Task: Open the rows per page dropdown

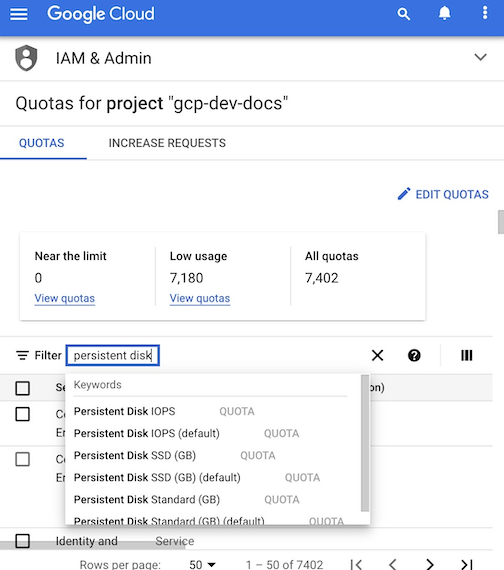Action: pos(202,564)
